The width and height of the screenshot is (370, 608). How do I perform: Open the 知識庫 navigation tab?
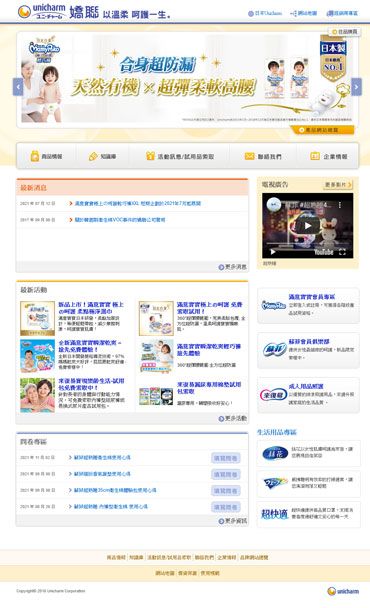tap(102, 156)
